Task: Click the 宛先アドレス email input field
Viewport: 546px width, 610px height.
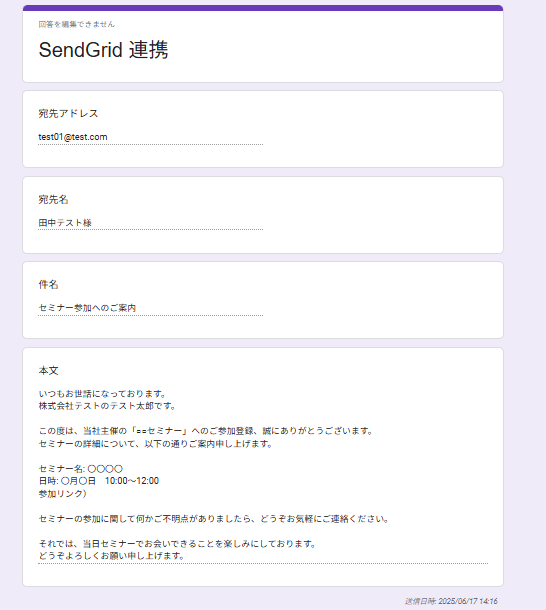Action: (151, 137)
